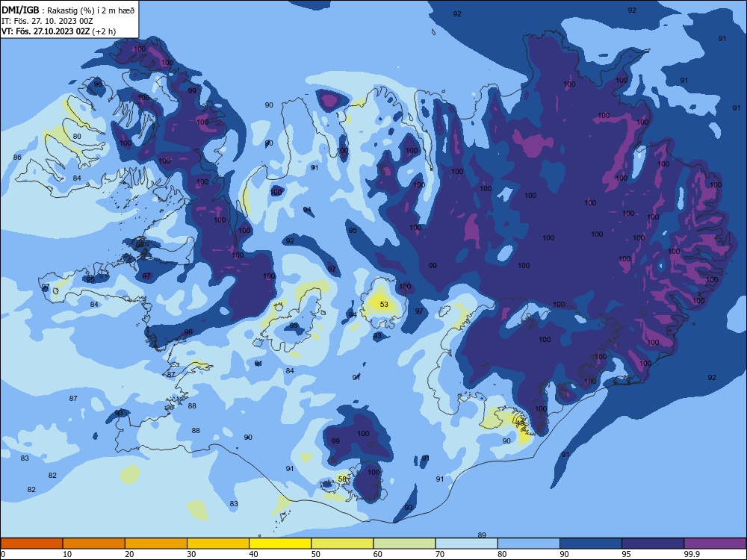Viewport: 747px width, 560px height.
Task: Click the orange 10–20 legend swatch
Action: click(x=94, y=544)
